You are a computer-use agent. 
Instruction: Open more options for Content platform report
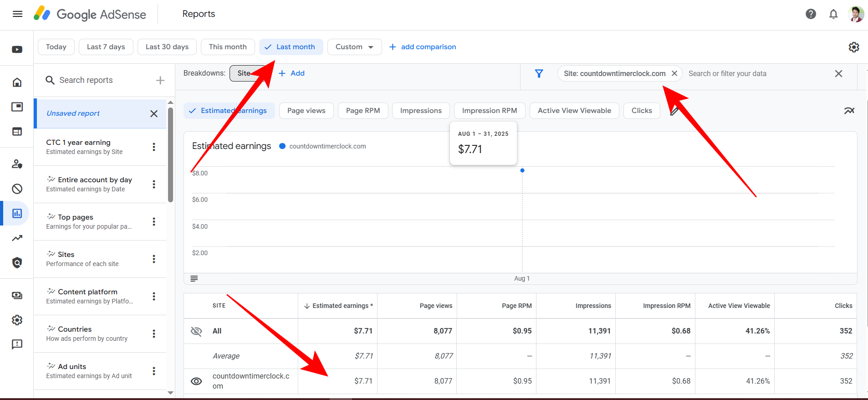coord(154,296)
